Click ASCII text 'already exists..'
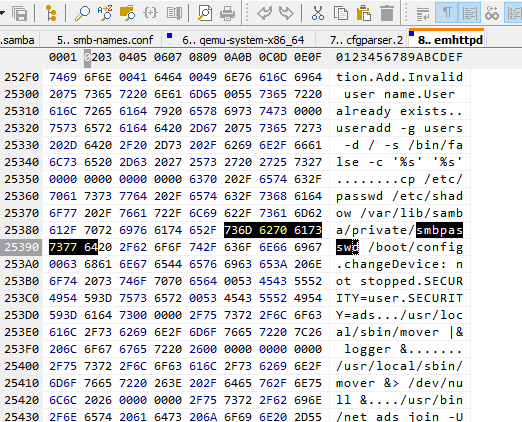Screen dimensions: 522x422 coord(399,111)
